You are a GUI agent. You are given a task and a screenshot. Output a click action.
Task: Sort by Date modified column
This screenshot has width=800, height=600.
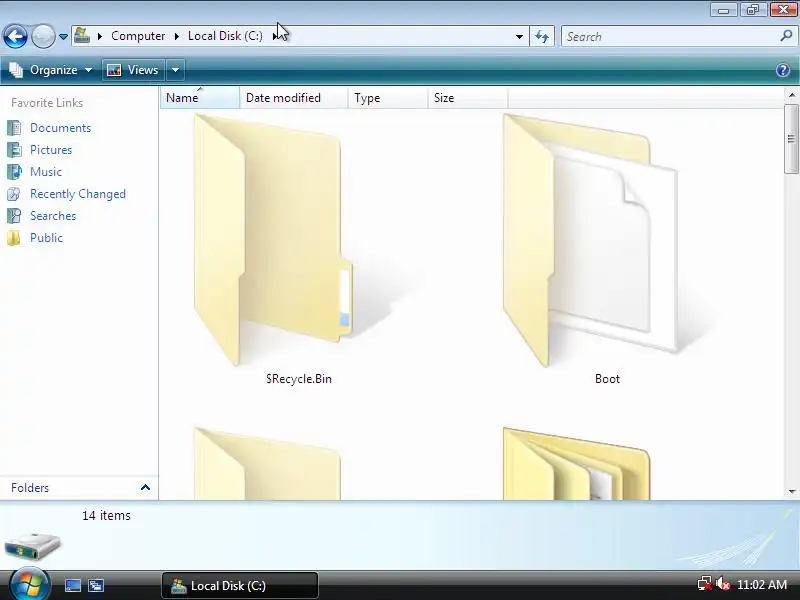294,97
